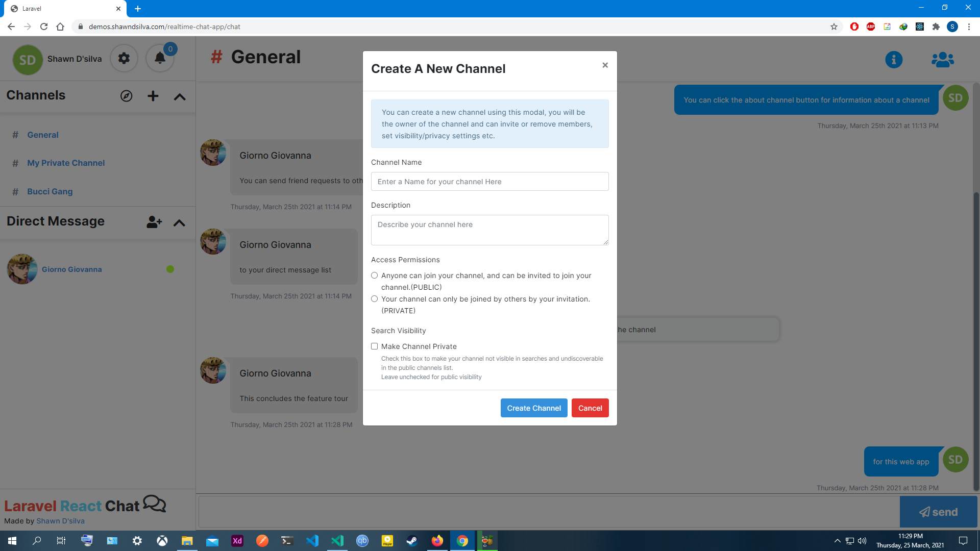Click the Create Channel button
980x551 pixels.
(x=533, y=408)
